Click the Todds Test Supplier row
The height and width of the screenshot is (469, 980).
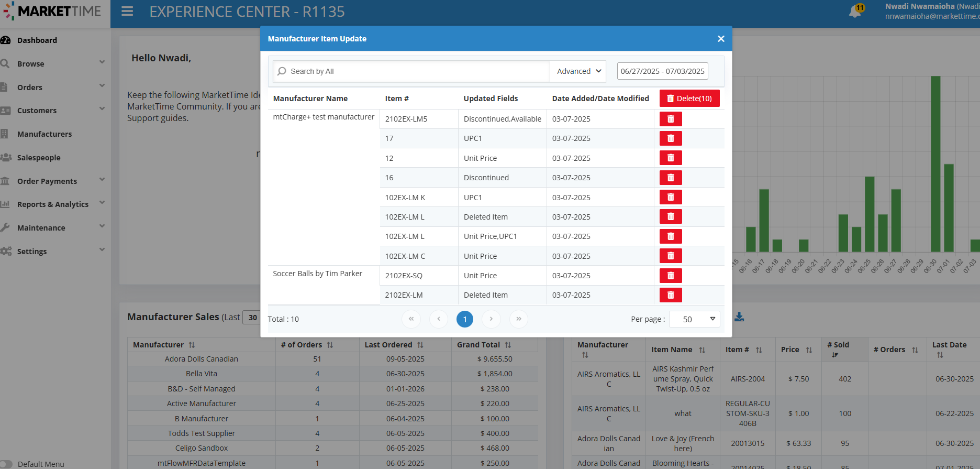point(332,433)
